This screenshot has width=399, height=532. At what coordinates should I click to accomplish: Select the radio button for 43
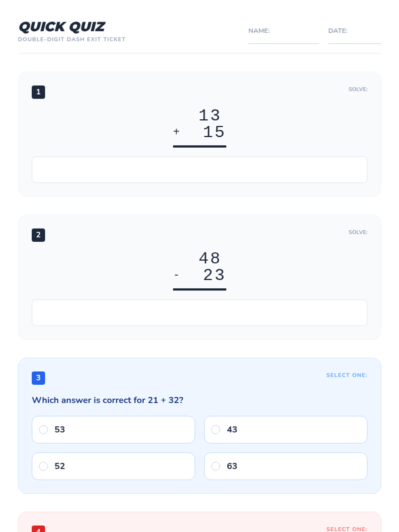(216, 430)
